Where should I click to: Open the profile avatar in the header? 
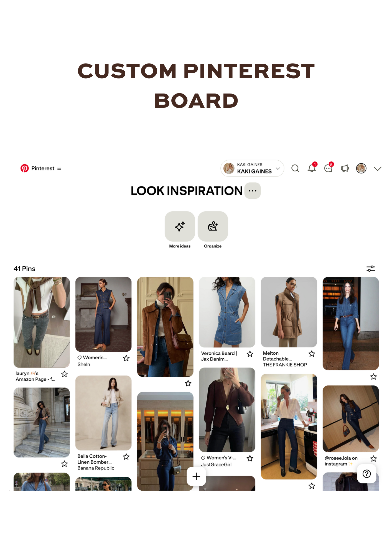click(361, 168)
